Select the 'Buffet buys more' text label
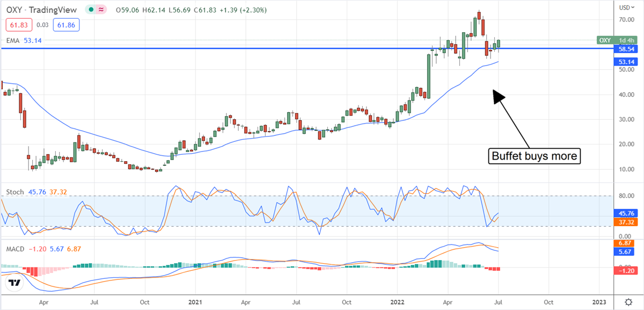This screenshot has height=310, width=644. tap(533, 156)
